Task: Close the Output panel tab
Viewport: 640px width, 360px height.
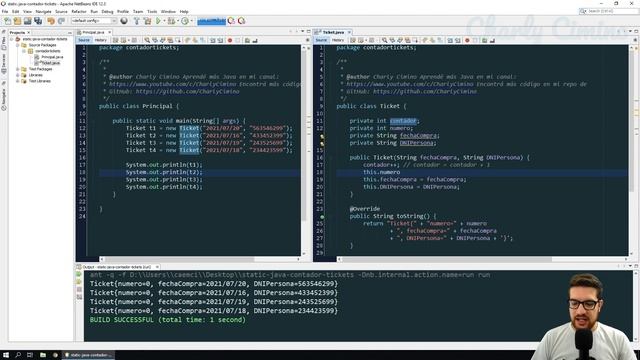Action: (x=157, y=267)
